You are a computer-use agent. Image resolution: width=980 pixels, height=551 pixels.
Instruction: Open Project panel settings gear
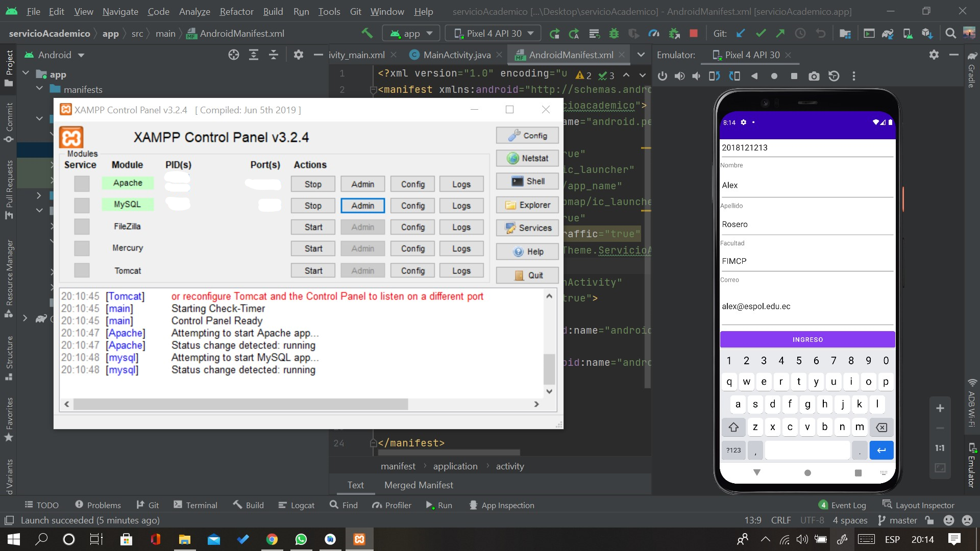coord(299,55)
